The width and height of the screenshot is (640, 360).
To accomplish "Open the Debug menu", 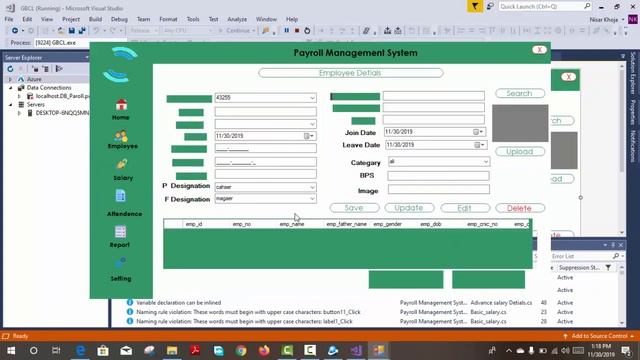I will coord(119,19).
